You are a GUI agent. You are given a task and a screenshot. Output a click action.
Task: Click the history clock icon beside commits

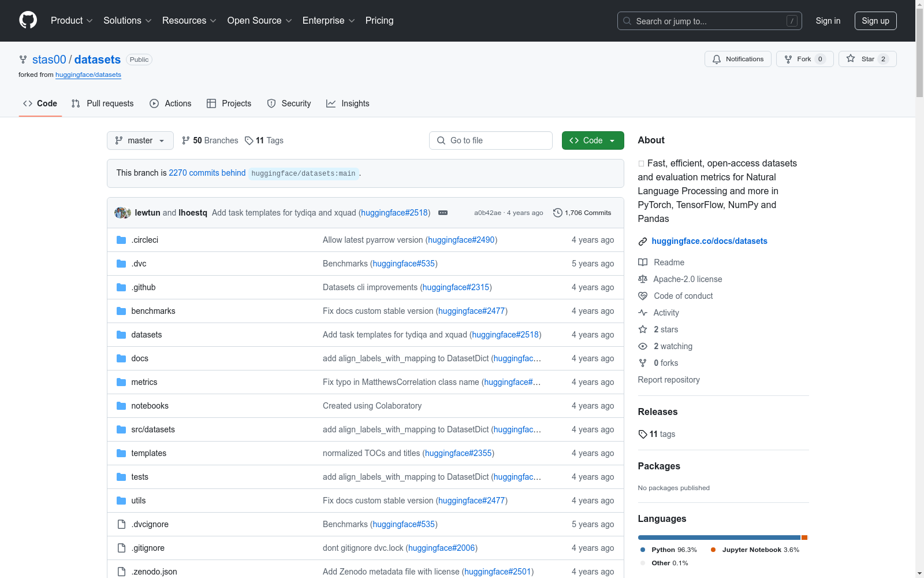(557, 213)
